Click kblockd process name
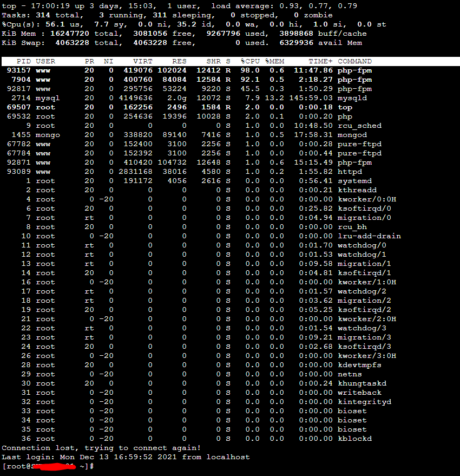The width and height of the screenshot is (460, 476). tap(354, 438)
